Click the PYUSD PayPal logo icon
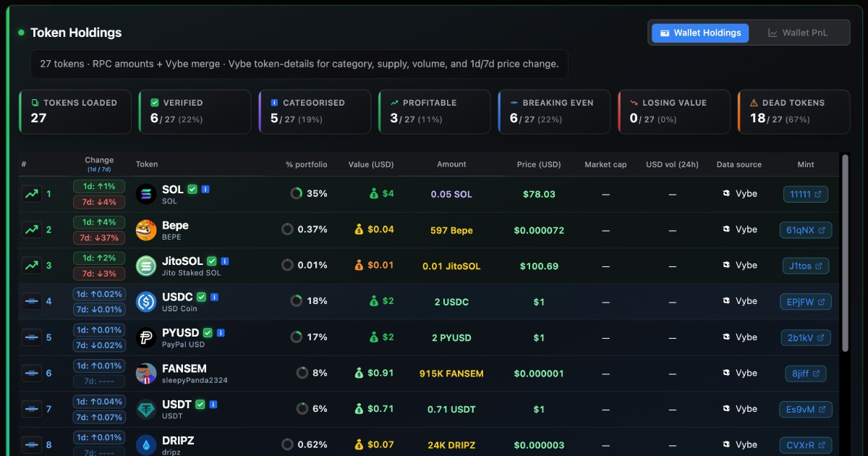The image size is (868, 456). (x=146, y=337)
